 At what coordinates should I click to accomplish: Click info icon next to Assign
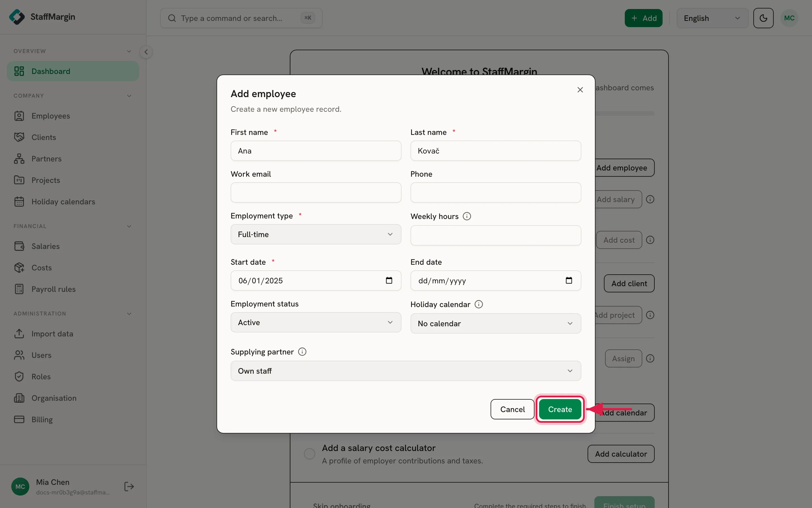pos(650,359)
